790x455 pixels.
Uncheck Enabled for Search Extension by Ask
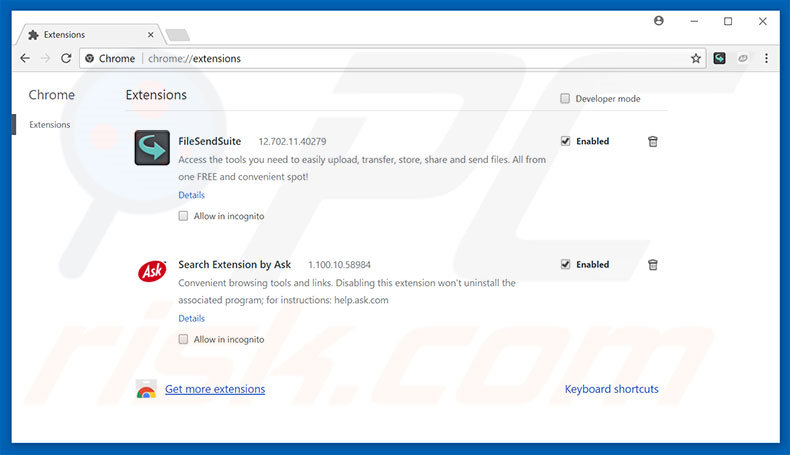pyautogui.click(x=565, y=265)
